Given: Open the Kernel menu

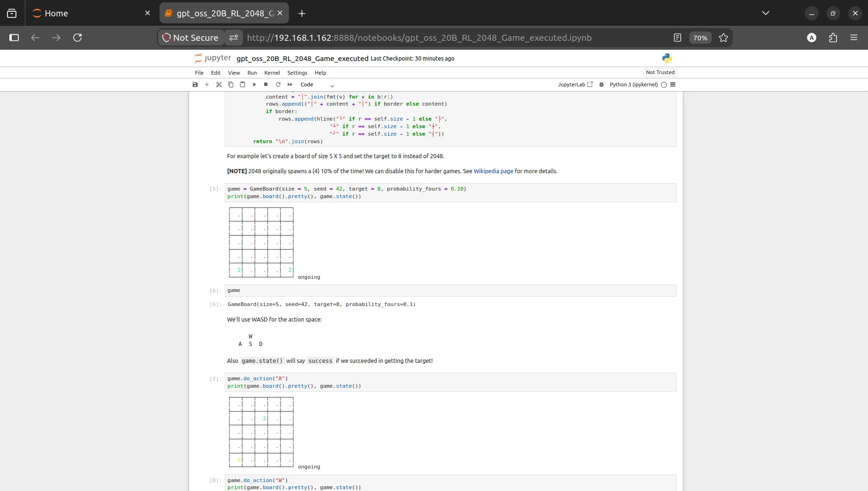Looking at the screenshot, I should click(272, 73).
